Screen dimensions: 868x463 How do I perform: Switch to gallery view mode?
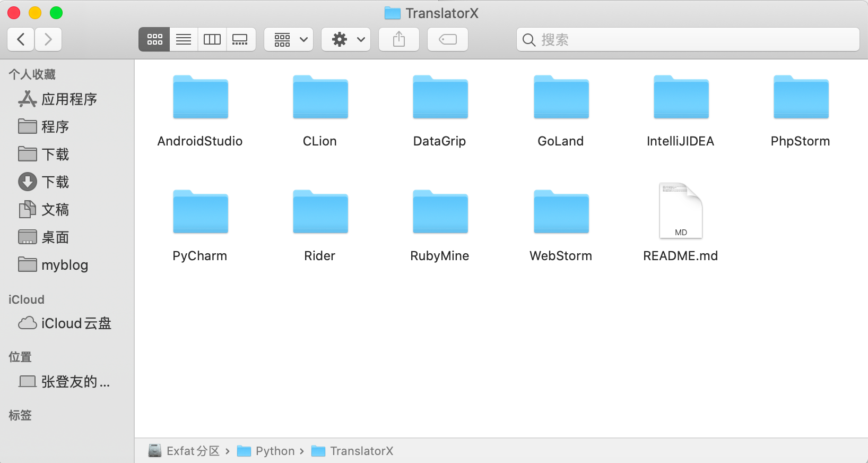241,39
